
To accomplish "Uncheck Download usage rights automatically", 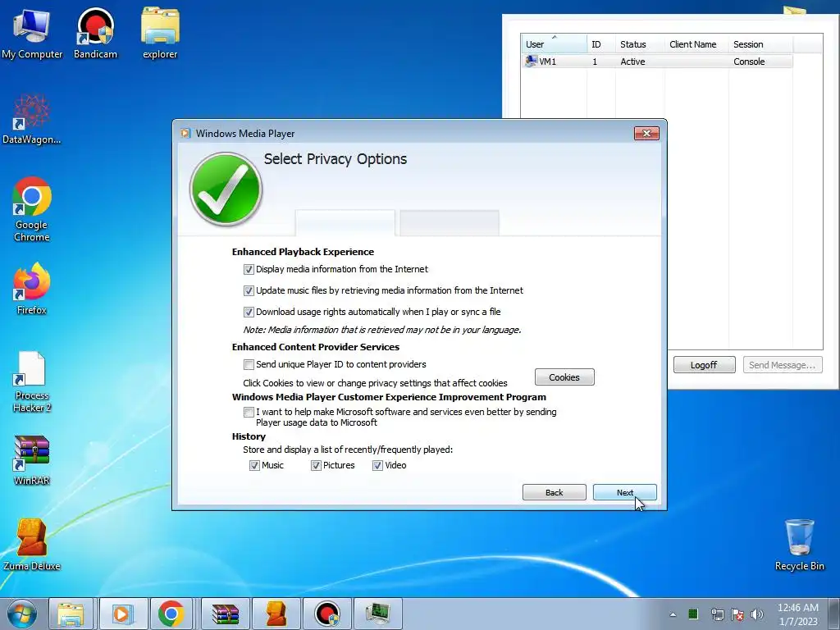I will (249, 312).
